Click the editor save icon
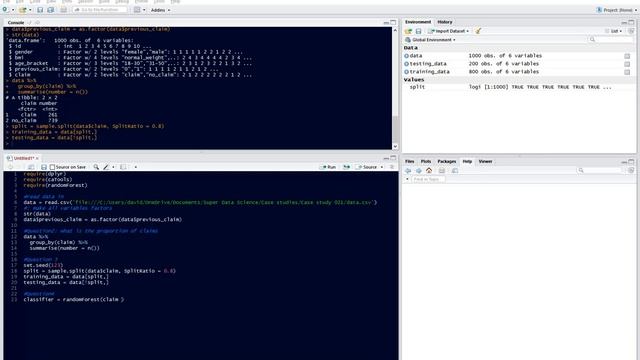640x360 pixels. coord(44,167)
